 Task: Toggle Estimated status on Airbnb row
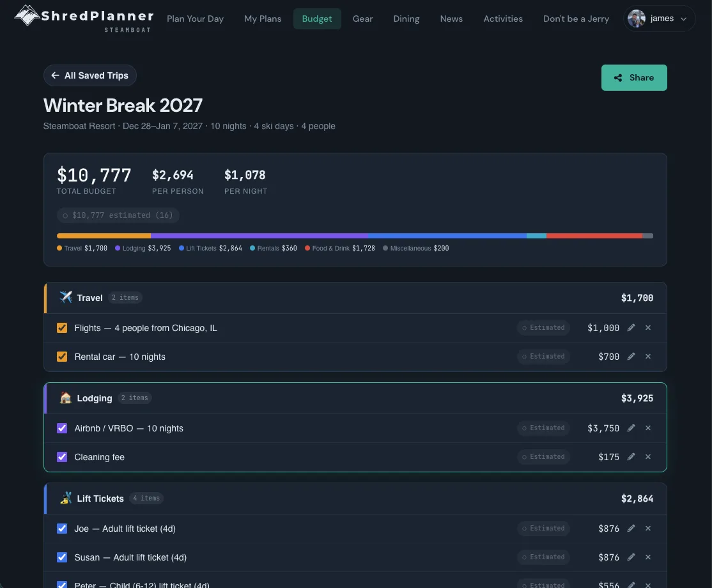click(543, 428)
